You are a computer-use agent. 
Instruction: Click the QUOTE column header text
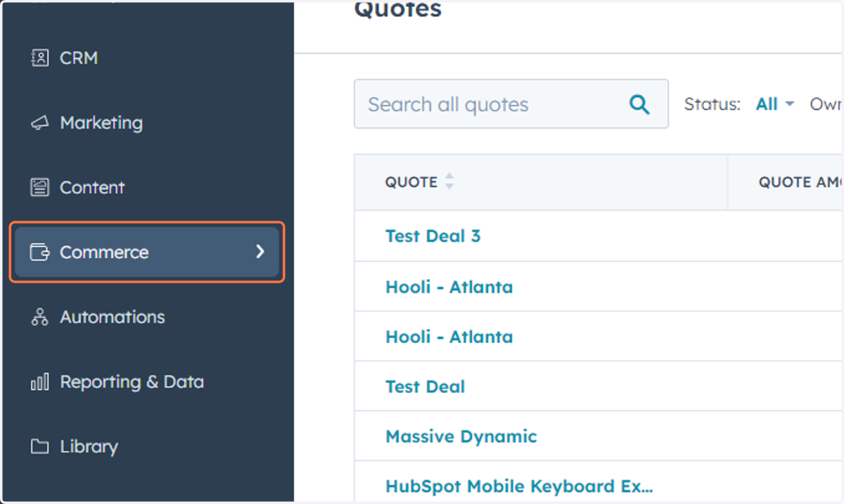(411, 182)
